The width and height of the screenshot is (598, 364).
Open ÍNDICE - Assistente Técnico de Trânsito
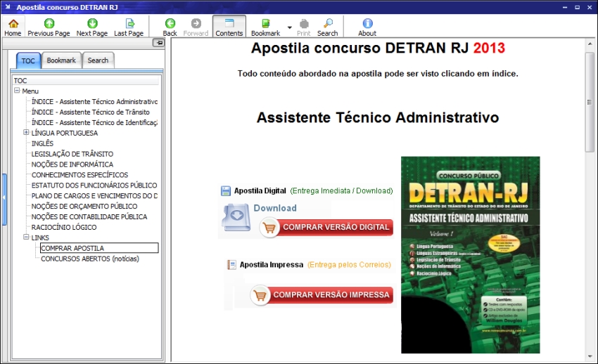click(x=90, y=112)
